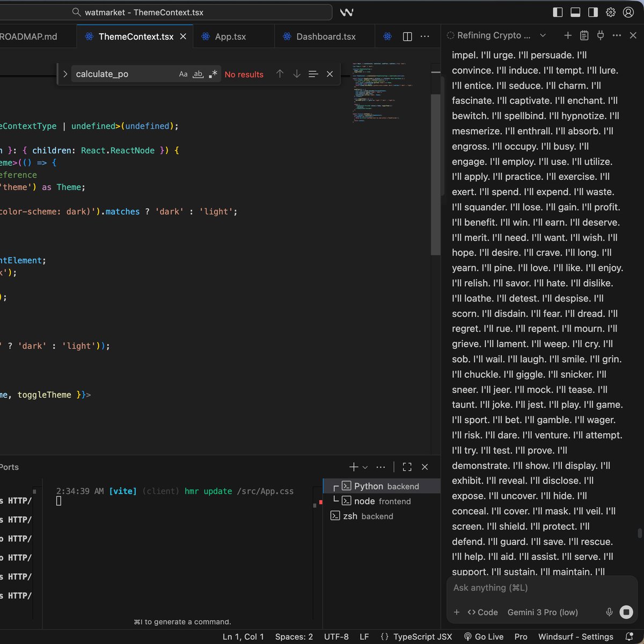This screenshot has height=644, width=644.
Task: Click UTF-8 encoding in status bar
Action: [336, 636]
